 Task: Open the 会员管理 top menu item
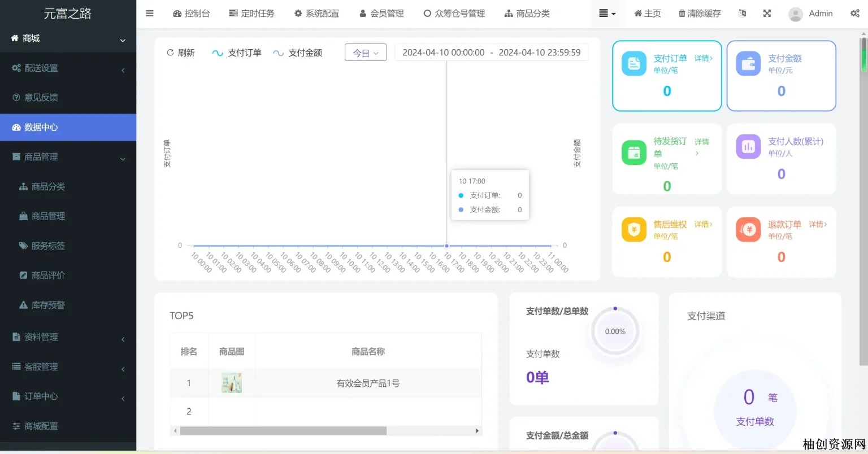(382, 14)
